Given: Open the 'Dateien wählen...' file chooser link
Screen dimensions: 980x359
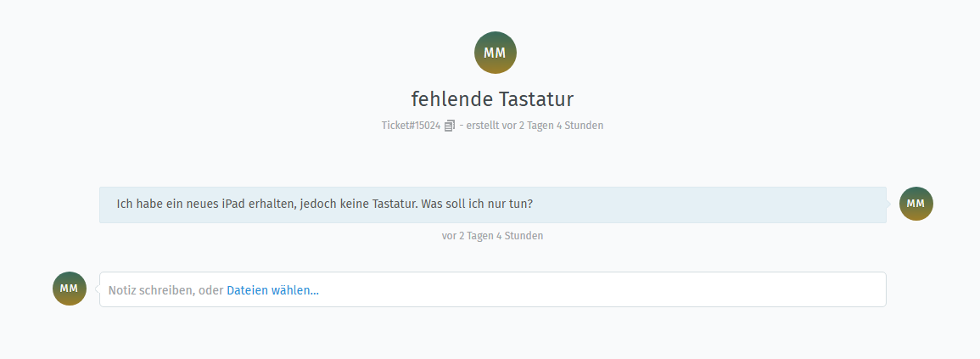Looking at the screenshot, I should click(272, 290).
